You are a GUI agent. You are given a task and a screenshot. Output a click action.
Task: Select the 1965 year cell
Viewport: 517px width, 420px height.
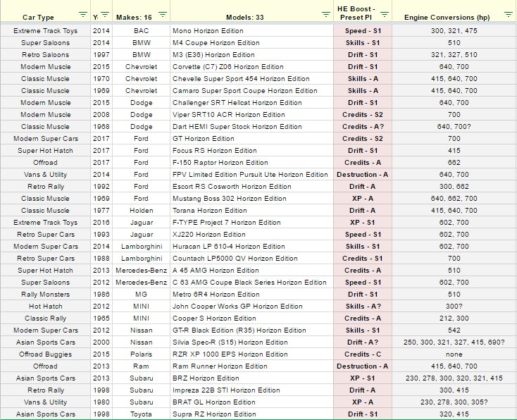pos(101,319)
